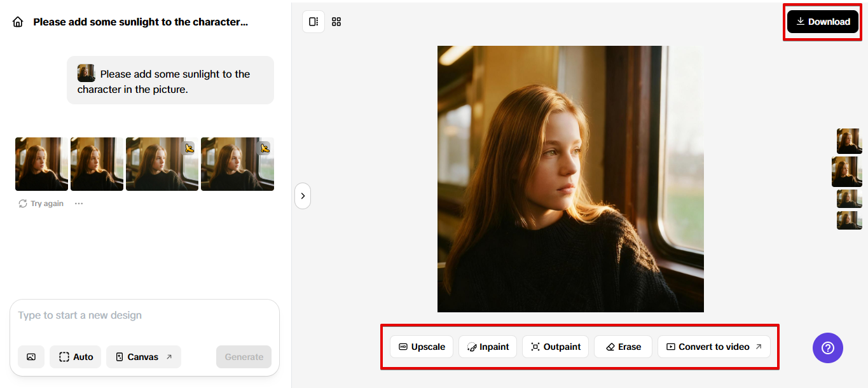Expand the collapsed panel arrow

303,196
